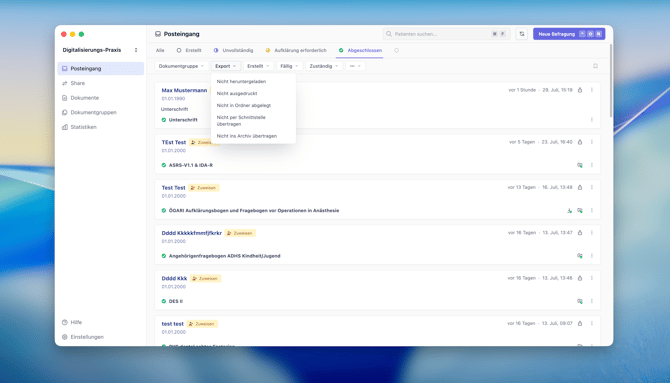This screenshot has height=383, width=670.
Task: Select Nicht ins Archiv übertragen option
Action: point(253,136)
